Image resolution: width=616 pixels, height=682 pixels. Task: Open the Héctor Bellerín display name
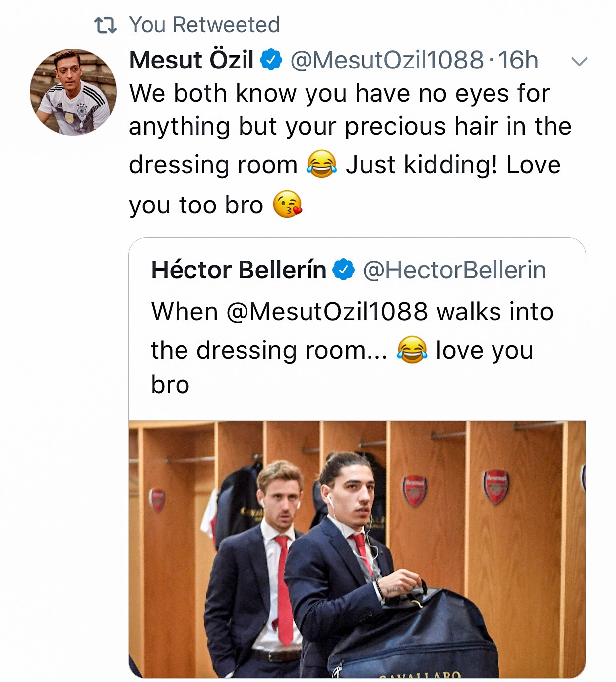click(239, 270)
